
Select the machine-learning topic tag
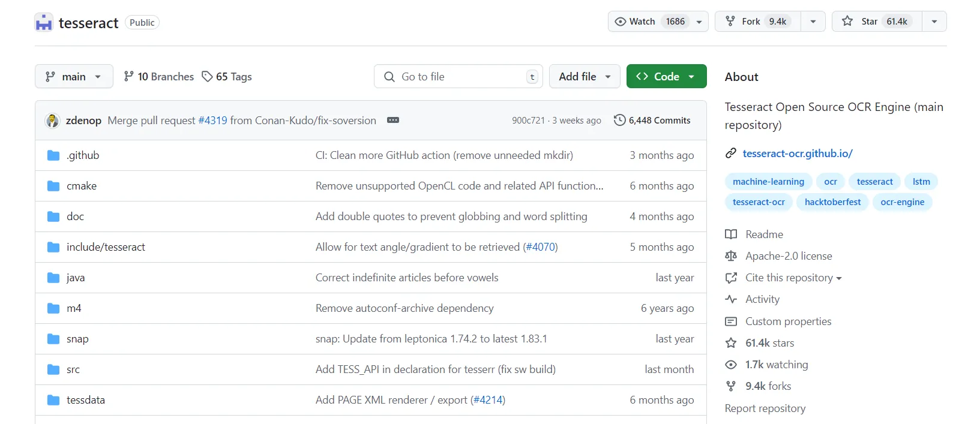768,182
